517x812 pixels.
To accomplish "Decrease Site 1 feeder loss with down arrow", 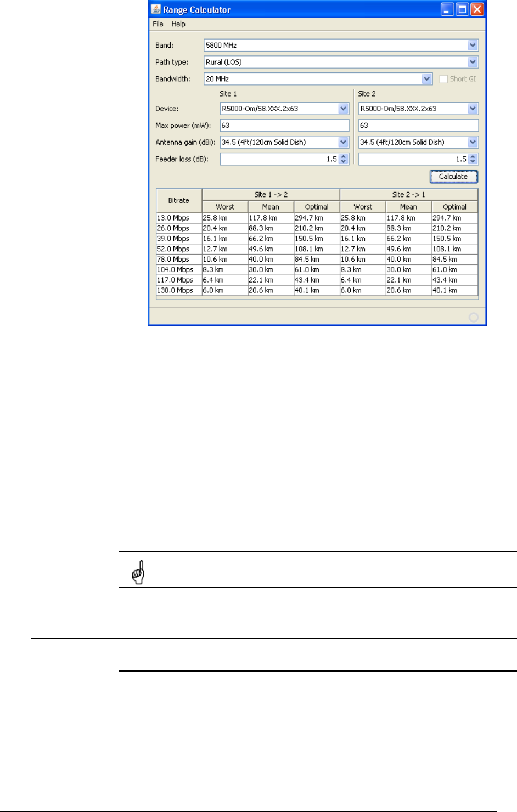I will (x=344, y=162).
